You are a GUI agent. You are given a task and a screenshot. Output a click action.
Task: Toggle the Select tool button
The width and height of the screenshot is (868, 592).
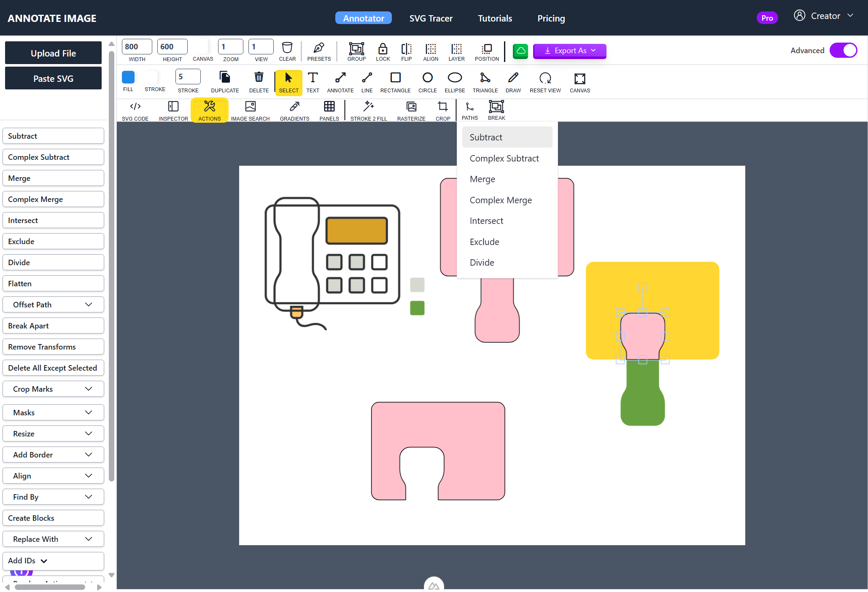pyautogui.click(x=289, y=83)
